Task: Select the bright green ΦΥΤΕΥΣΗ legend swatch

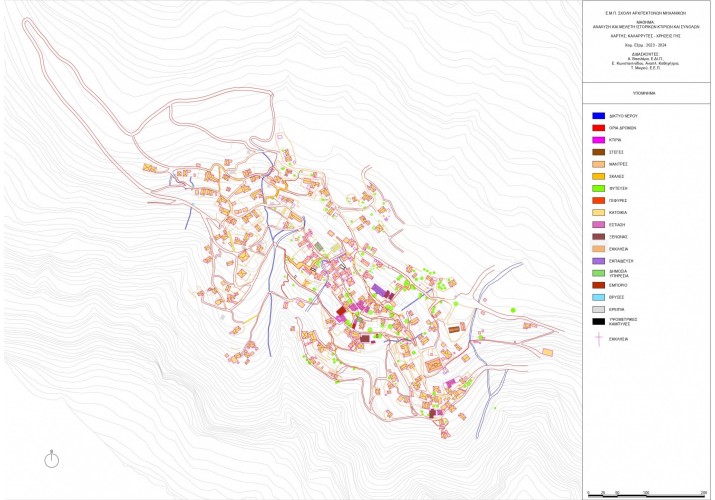Action: click(x=598, y=188)
